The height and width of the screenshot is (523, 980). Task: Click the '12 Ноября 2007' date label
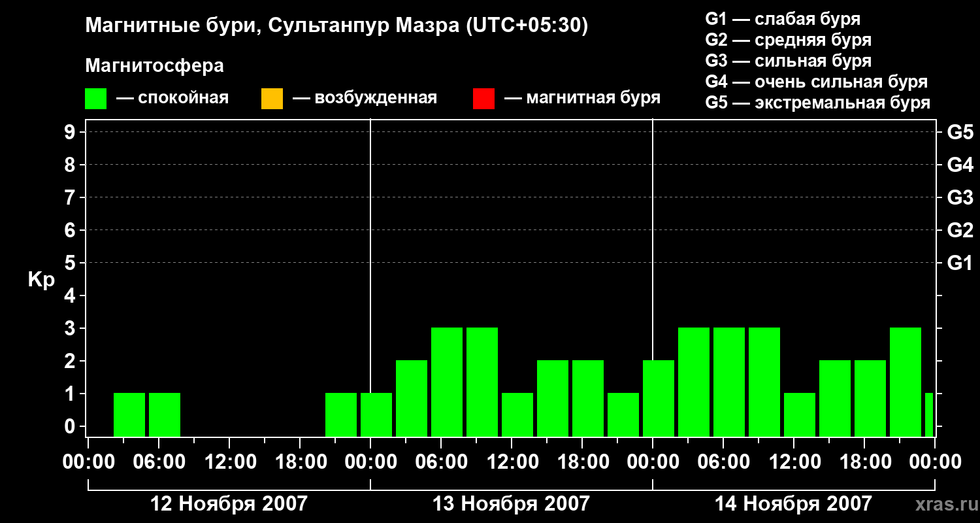(229, 503)
